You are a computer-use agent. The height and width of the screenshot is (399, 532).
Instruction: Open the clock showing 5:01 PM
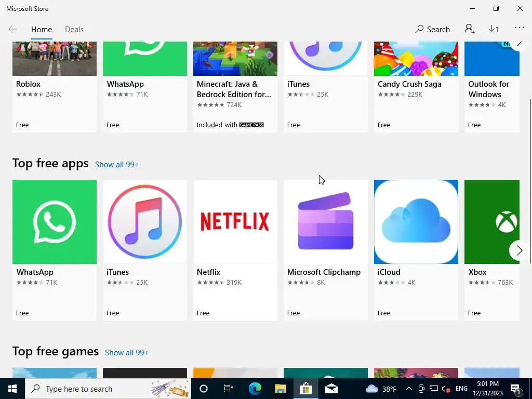487,389
